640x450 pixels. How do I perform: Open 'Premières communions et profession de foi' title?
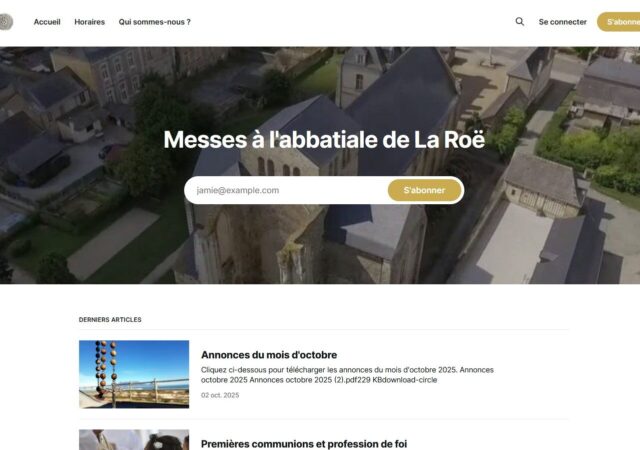click(x=304, y=443)
